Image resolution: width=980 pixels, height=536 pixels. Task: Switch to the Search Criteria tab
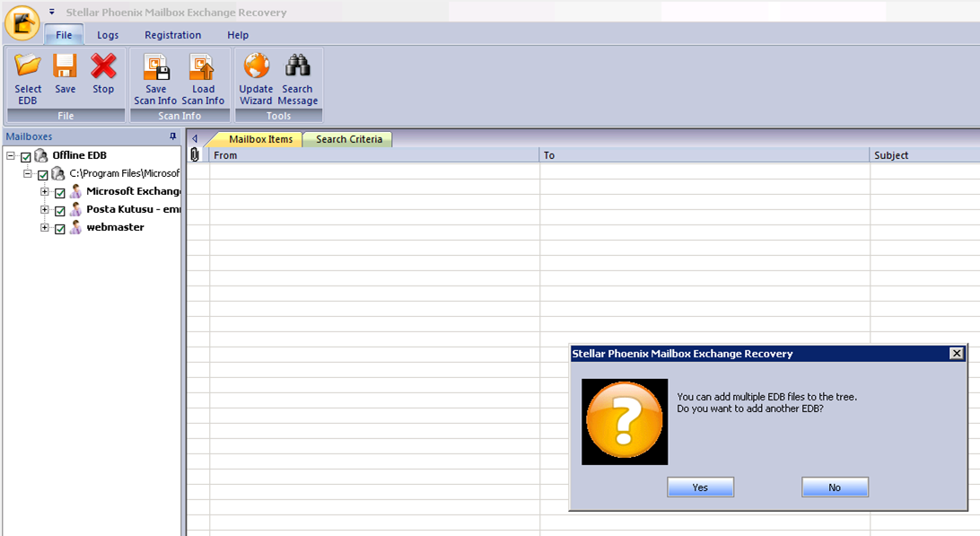(349, 139)
